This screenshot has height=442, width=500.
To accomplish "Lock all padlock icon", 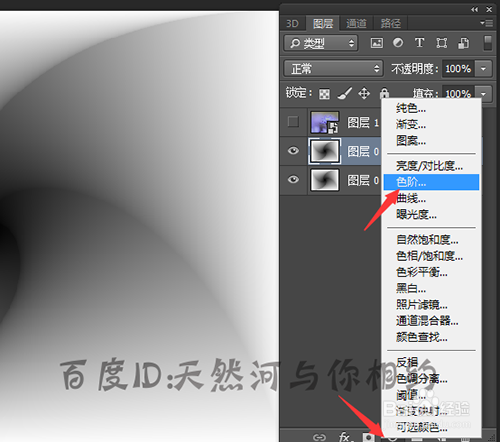I will (384, 93).
